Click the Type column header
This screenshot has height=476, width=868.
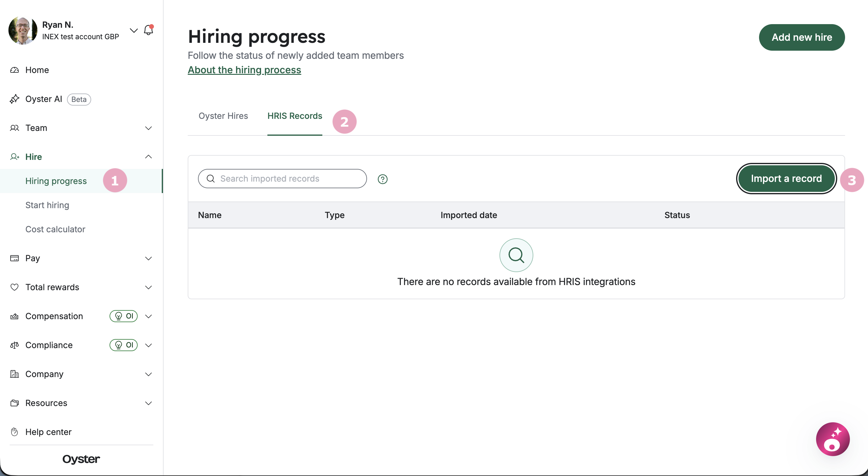click(334, 215)
